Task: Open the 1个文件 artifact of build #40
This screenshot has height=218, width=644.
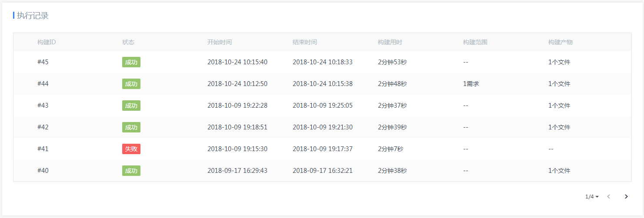Action: [x=559, y=171]
